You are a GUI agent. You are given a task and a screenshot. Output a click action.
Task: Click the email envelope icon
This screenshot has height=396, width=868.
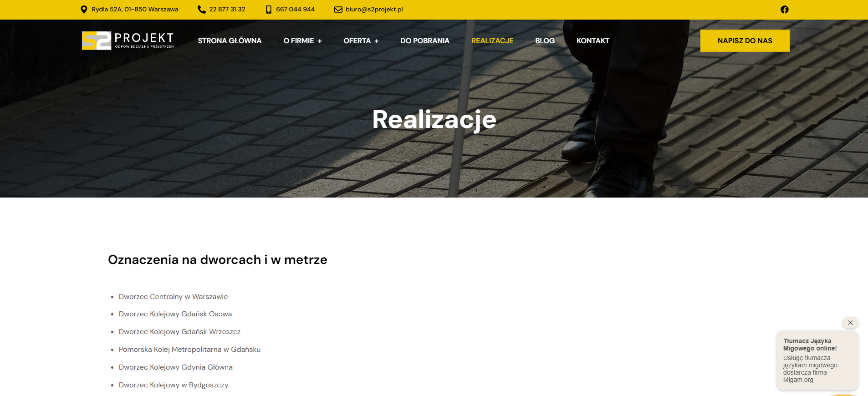click(x=338, y=10)
